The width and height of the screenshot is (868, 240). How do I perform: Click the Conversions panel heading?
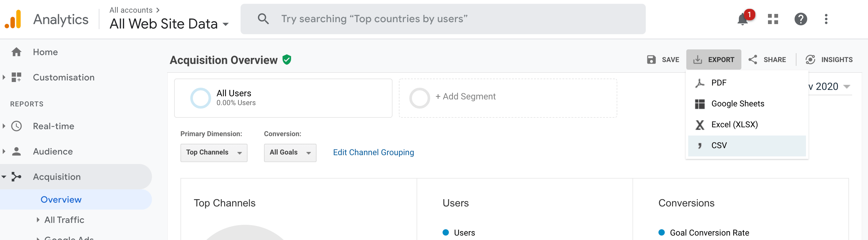click(686, 203)
